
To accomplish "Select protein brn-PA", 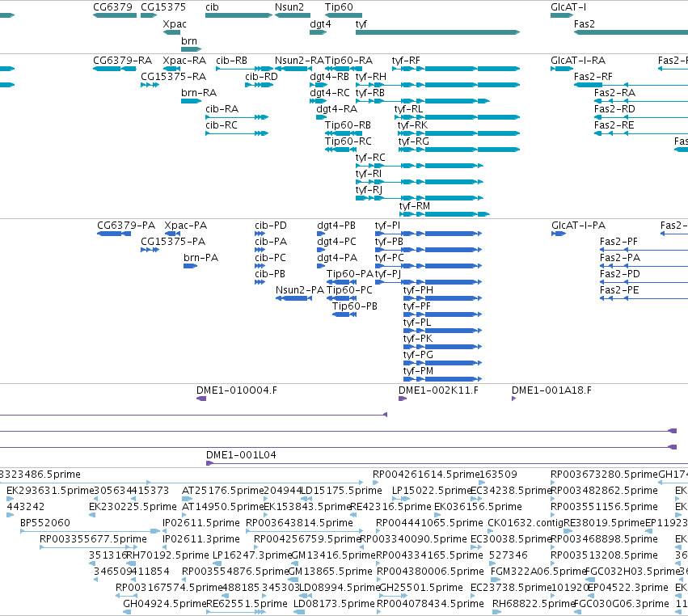I will pos(191,266).
